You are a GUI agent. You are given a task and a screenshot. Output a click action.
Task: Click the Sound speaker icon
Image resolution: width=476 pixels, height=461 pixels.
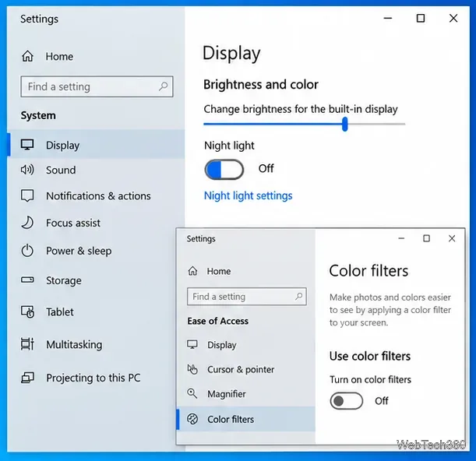click(x=27, y=170)
